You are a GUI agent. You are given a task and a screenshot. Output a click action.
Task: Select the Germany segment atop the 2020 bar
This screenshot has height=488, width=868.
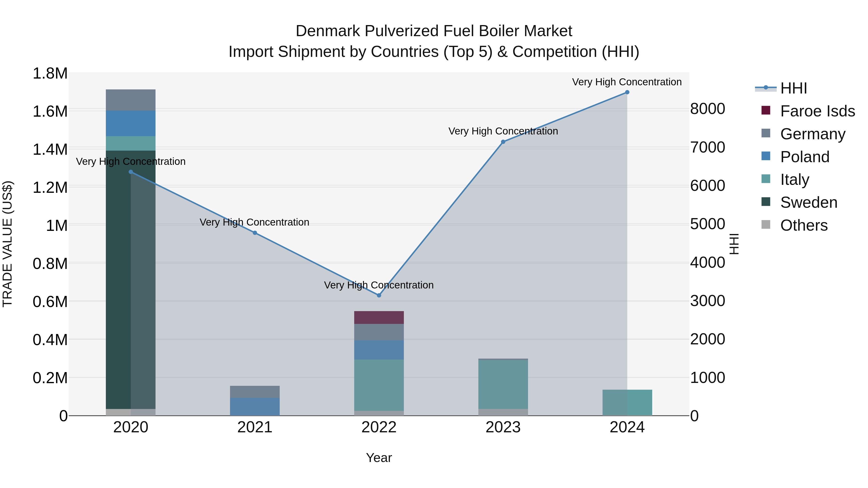click(131, 100)
